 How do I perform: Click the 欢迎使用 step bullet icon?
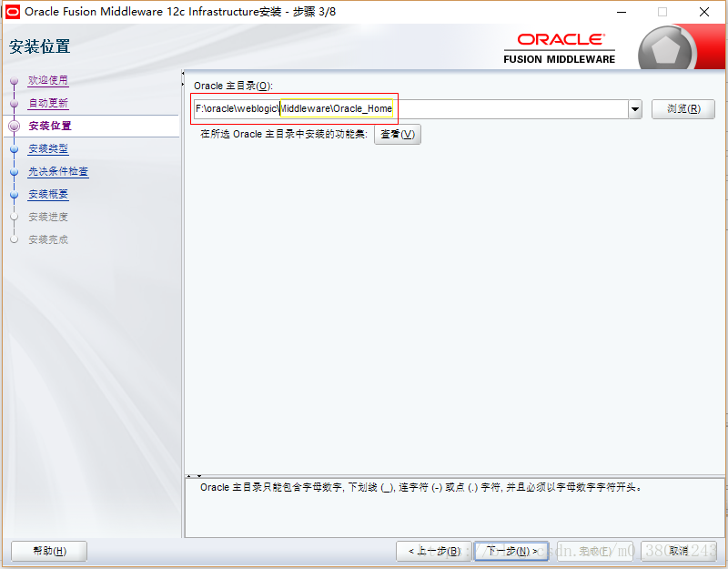14,81
